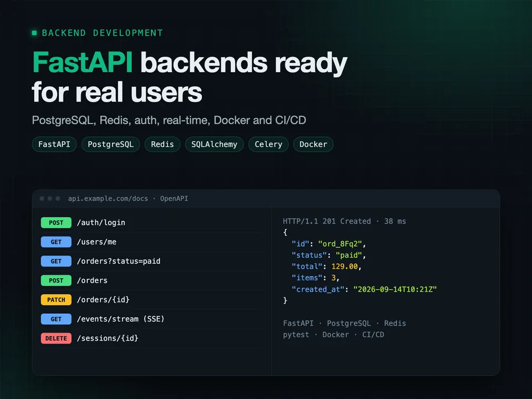Click the PATCH badge beside /orders/{id}
The height and width of the screenshot is (399, 532).
pos(56,300)
